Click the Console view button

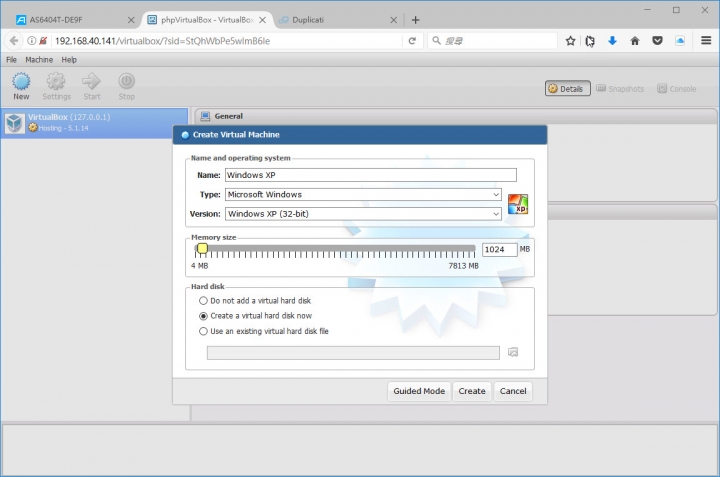(676, 89)
